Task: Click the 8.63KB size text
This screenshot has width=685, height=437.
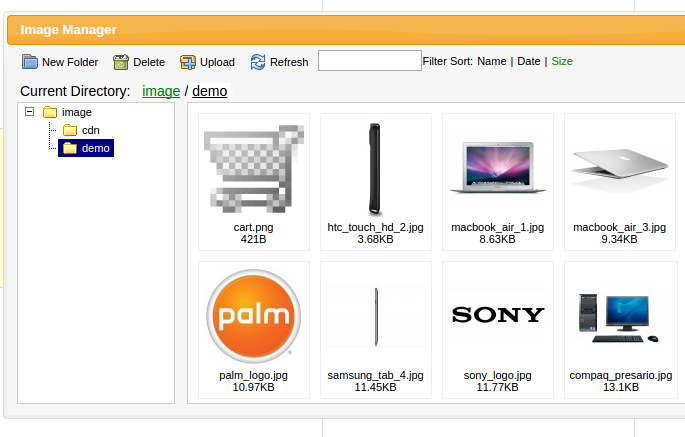Action: [497, 239]
